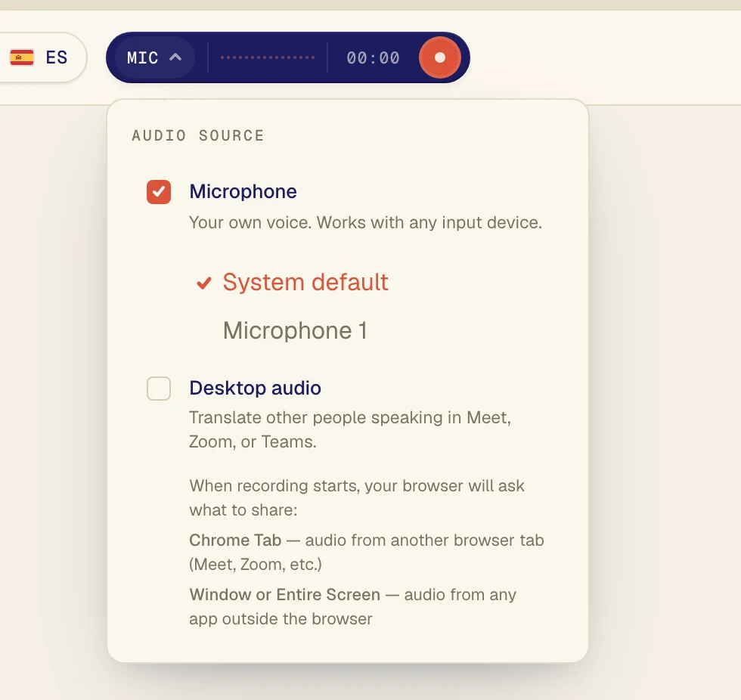Click the 'Window or Entire Screen' bold text
The image size is (741, 700).
pyautogui.click(x=285, y=594)
